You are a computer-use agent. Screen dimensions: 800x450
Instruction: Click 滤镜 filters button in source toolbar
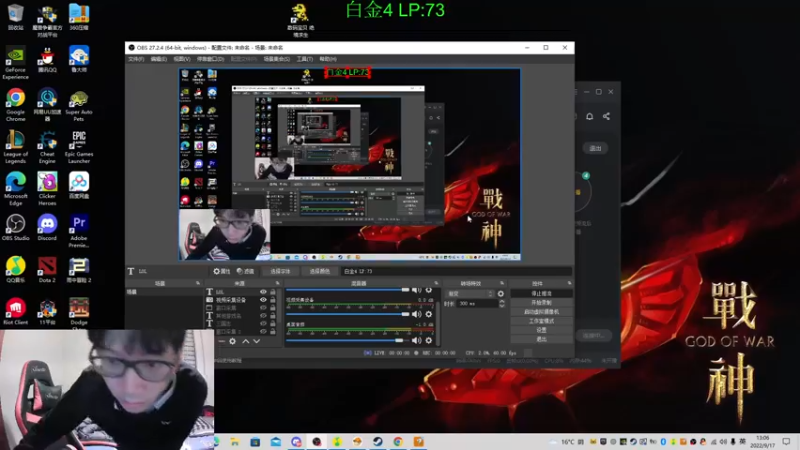pyautogui.click(x=245, y=271)
